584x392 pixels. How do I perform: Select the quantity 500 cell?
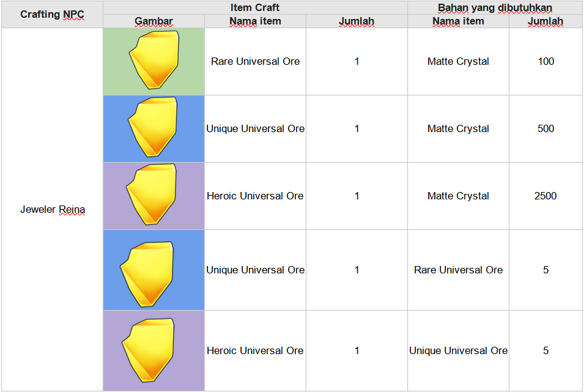545,128
